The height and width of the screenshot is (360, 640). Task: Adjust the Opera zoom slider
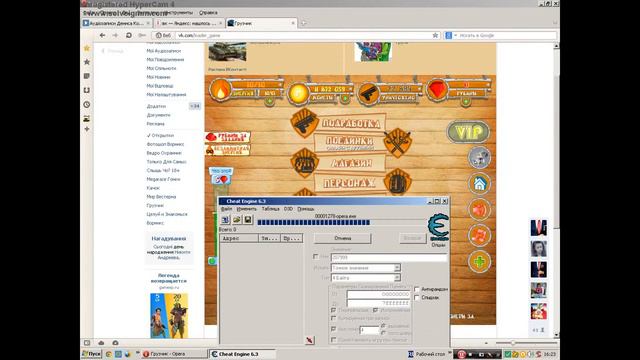click(526, 343)
